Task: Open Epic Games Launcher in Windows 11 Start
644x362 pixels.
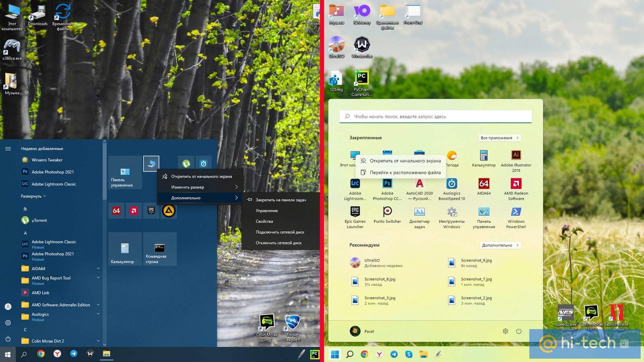Action: [x=355, y=217]
